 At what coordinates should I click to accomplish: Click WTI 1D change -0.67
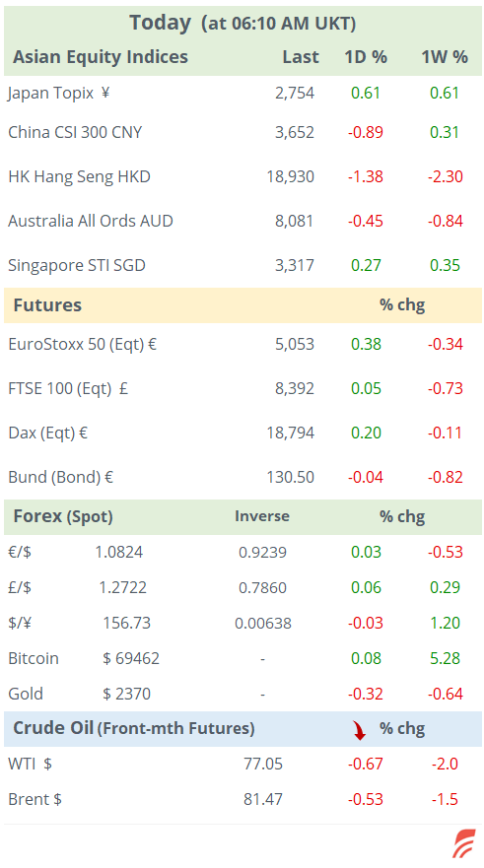[366, 764]
